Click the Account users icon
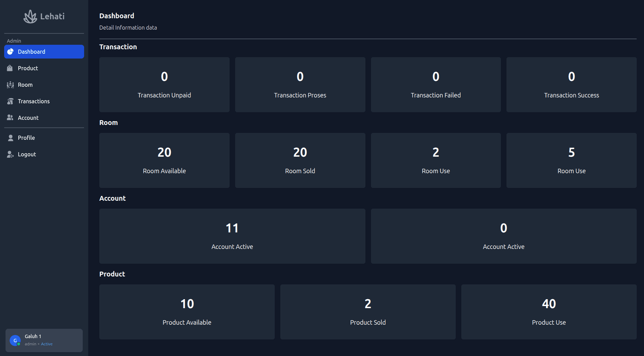644x356 pixels. [10, 118]
